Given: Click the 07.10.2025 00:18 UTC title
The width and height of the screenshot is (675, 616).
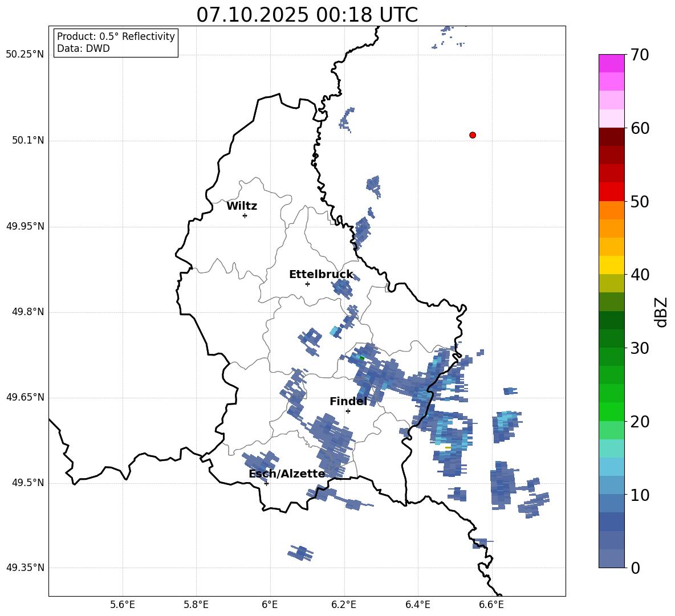Looking at the screenshot, I should [307, 15].
